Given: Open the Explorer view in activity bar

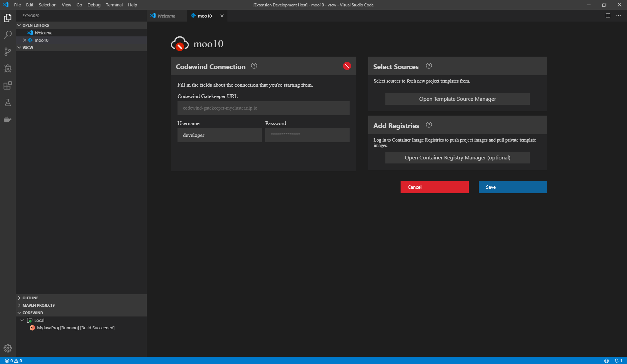Looking at the screenshot, I should pos(8,18).
